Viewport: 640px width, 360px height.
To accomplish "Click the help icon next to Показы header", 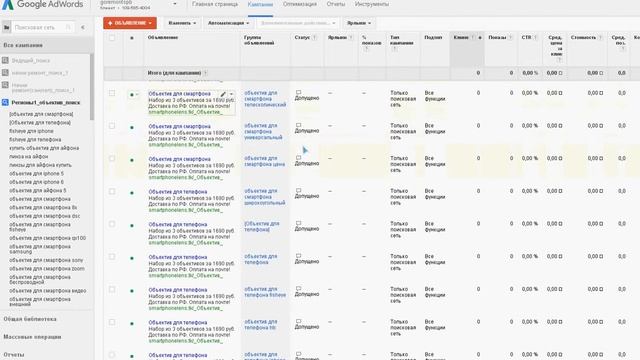I will coord(510,38).
